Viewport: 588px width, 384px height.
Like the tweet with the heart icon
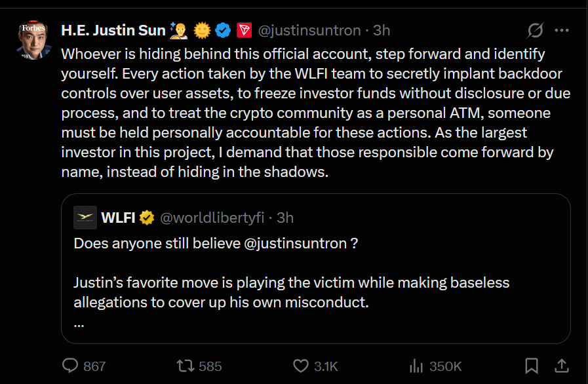(x=300, y=366)
